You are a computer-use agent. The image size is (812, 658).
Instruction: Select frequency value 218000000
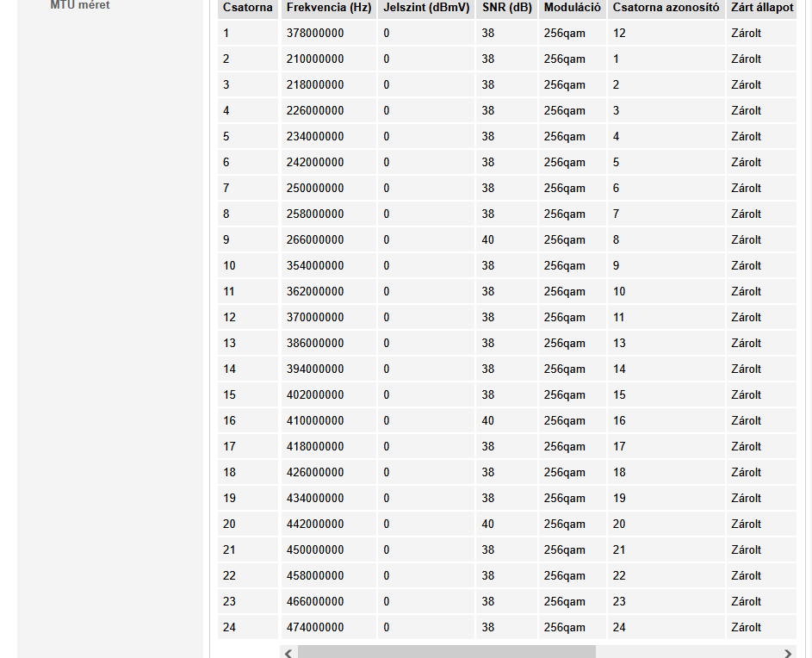coord(315,85)
